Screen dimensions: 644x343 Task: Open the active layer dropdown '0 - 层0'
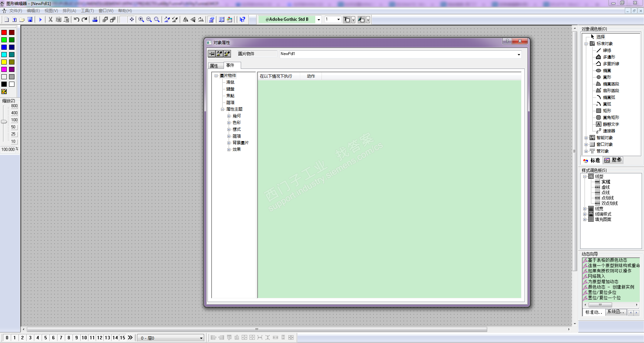coord(201,338)
